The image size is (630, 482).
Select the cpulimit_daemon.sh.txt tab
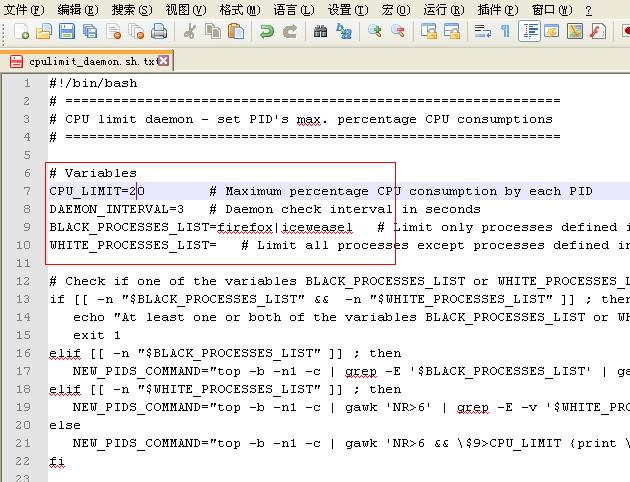88,61
